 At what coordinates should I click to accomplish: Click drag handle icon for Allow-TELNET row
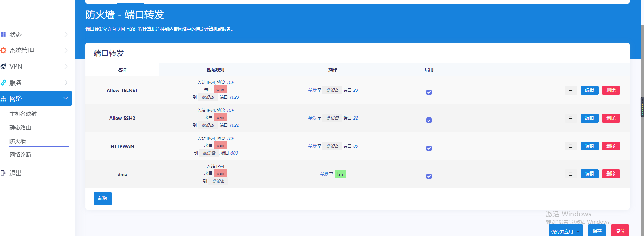click(x=571, y=90)
